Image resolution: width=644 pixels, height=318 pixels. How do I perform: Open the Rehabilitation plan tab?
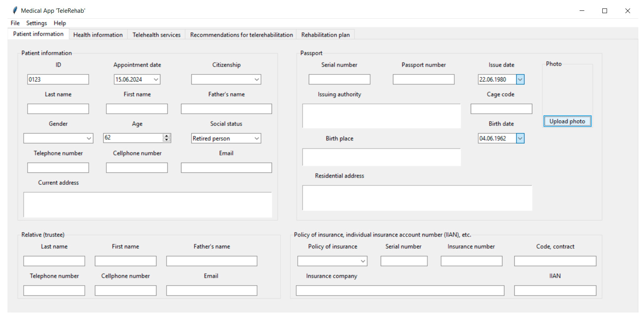coord(325,35)
